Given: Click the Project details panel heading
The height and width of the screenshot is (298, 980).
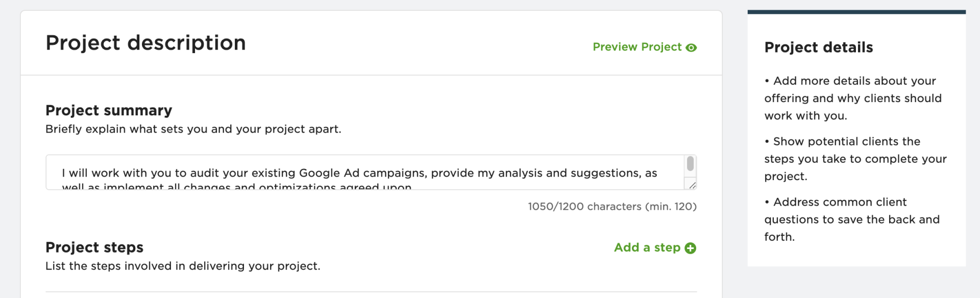Looking at the screenshot, I should pos(819,47).
